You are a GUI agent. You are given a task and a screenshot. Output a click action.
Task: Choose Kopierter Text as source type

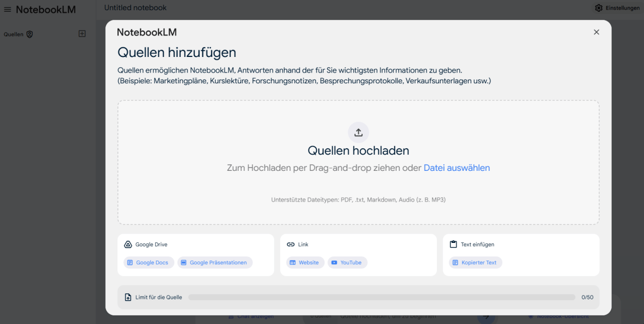coord(475,262)
